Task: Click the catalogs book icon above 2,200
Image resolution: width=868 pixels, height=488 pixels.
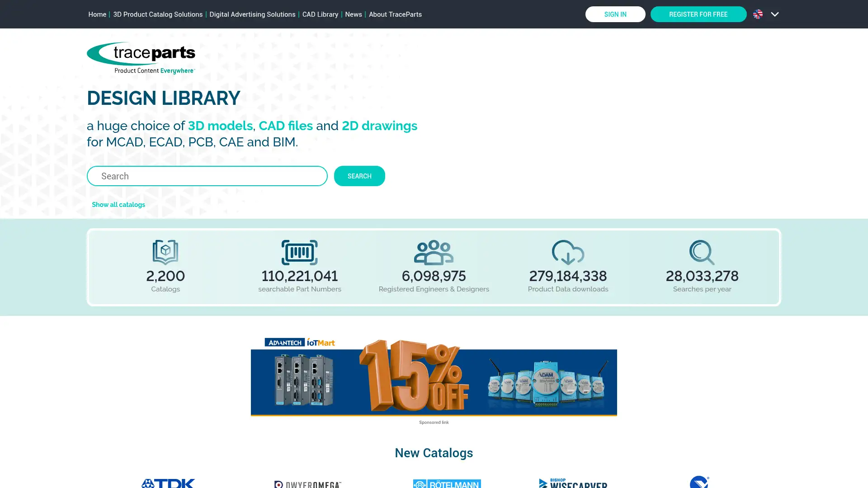Action: pyautogui.click(x=165, y=252)
